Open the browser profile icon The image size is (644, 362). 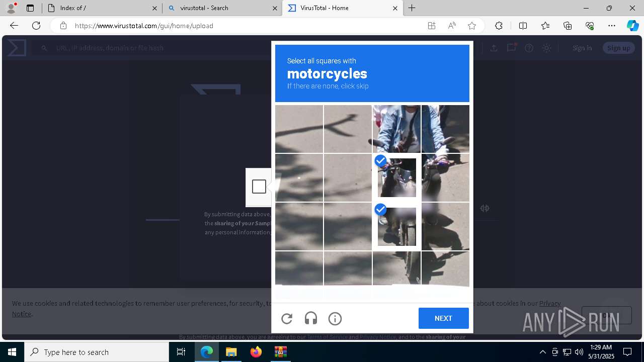tap(11, 8)
